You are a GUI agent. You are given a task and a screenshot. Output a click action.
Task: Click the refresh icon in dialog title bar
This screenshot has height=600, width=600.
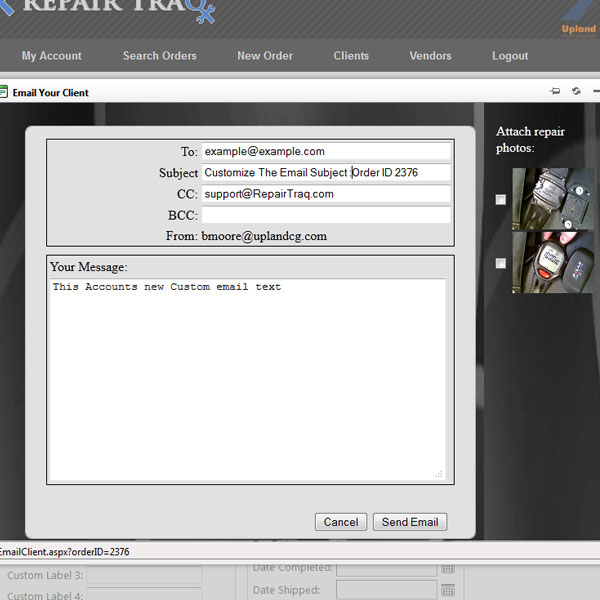577,92
